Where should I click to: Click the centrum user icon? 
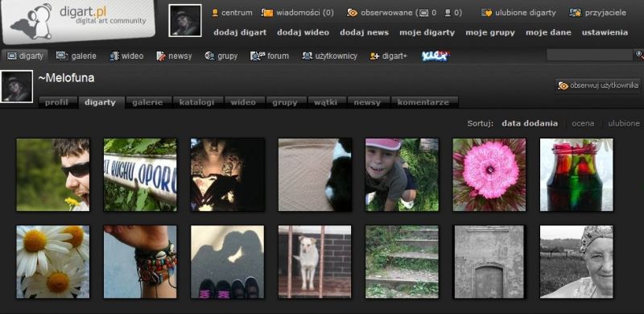click(x=215, y=13)
